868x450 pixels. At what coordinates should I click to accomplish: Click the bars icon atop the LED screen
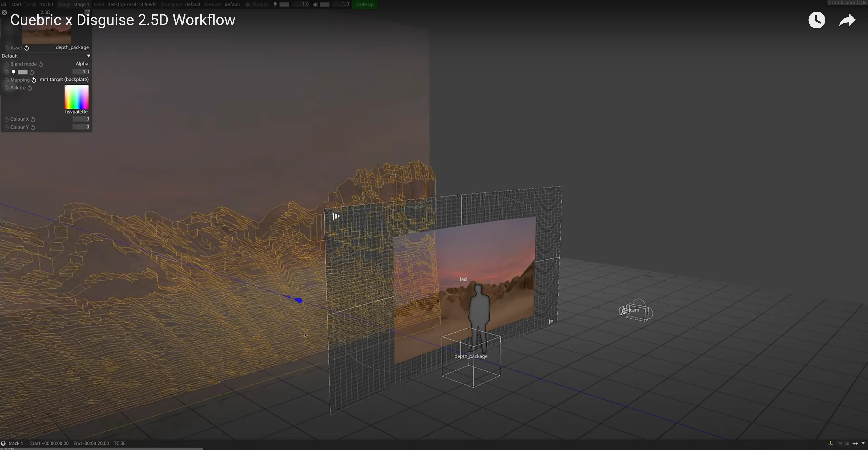coord(336,217)
